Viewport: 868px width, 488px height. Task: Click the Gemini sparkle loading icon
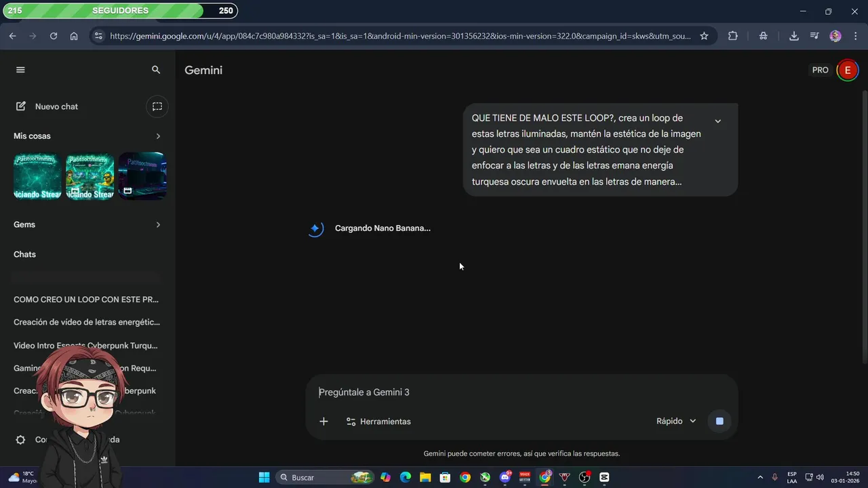pyautogui.click(x=315, y=229)
